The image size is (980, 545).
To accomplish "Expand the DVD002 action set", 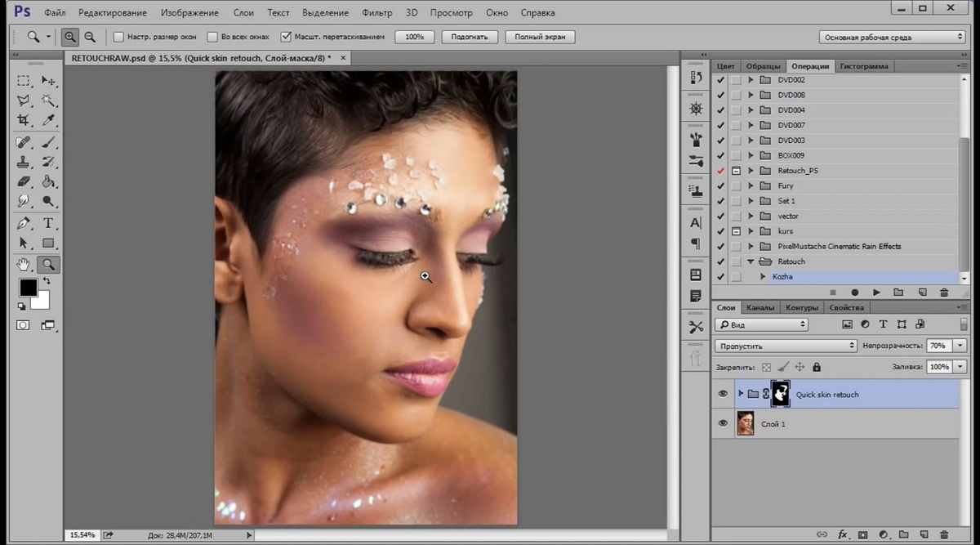I will pos(751,80).
